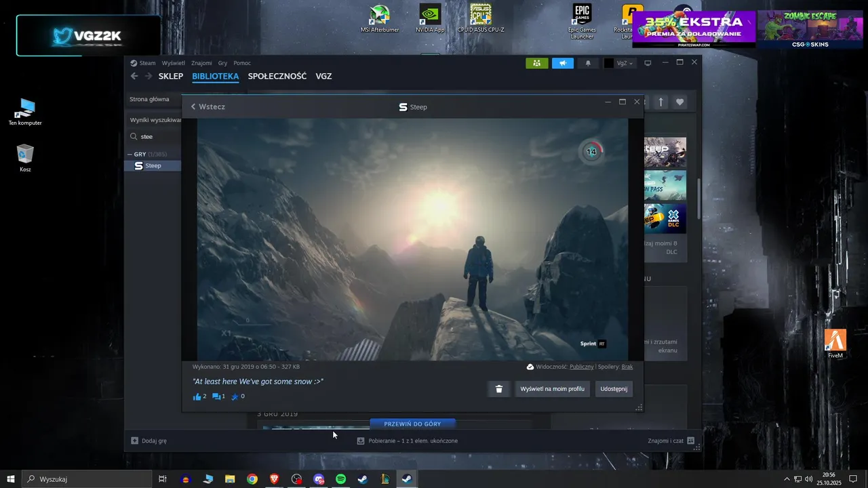Open the VgZ account dropdown
Screen dimensions: 868x488
tap(620, 63)
